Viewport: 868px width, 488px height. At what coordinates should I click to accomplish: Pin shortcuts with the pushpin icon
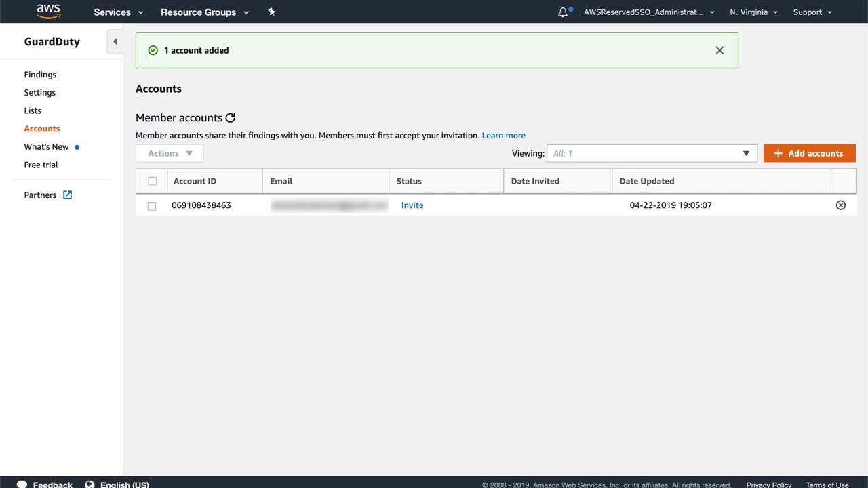coord(271,12)
